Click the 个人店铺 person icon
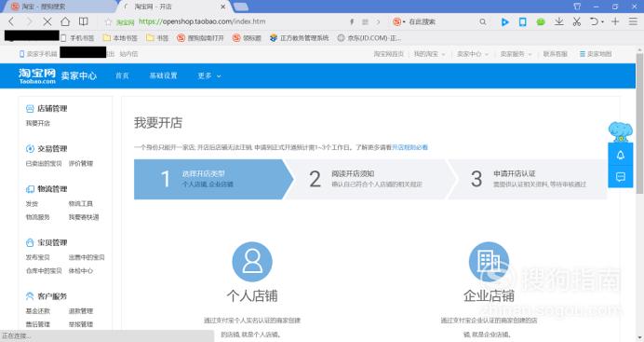 [x=252, y=262]
